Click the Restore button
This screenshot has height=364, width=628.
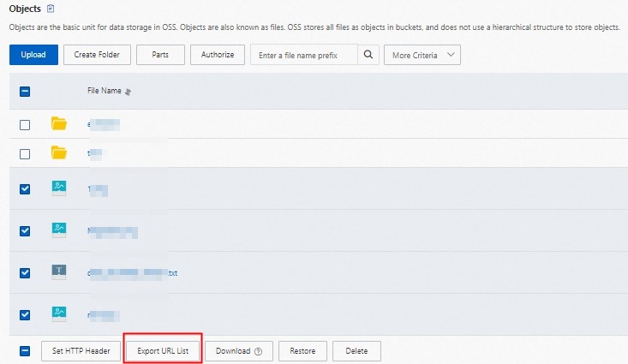(302, 351)
